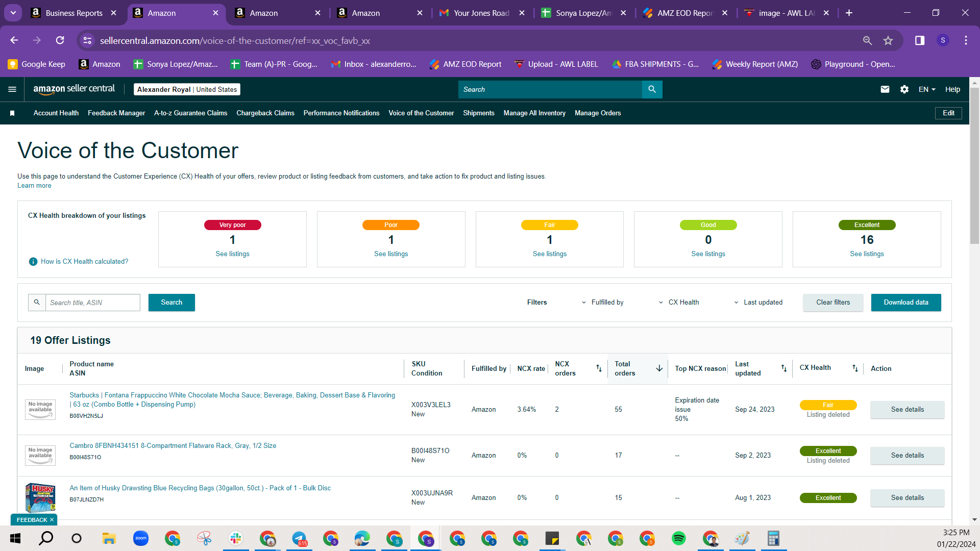Expand the Last updated filter dropdown
Screen dimensions: 980x551
pos(758,303)
